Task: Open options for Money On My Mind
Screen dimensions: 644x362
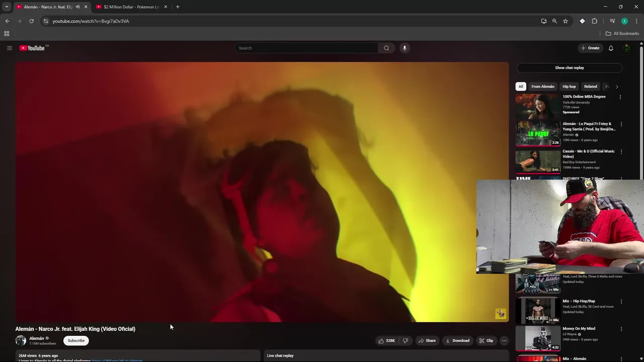Action: coord(621,329)
